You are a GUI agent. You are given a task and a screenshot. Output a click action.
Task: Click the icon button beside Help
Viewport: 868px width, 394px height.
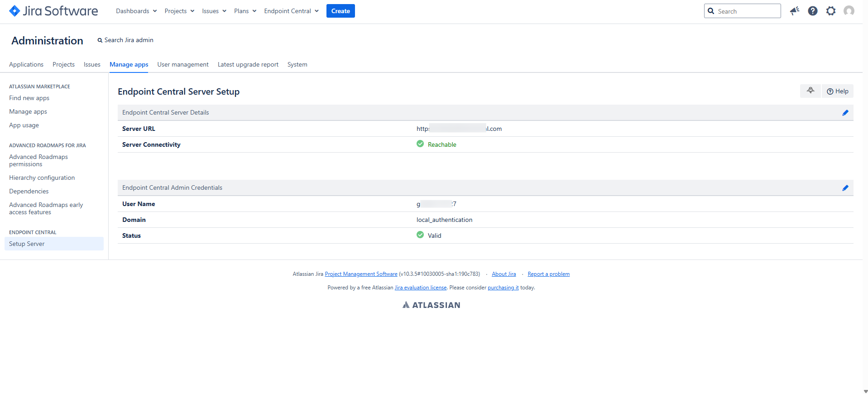tap(810, 91)
